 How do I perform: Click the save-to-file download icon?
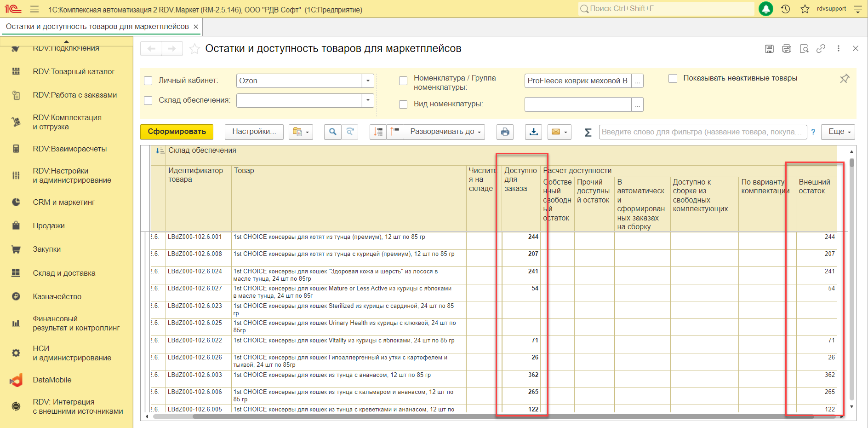[x=533, y=132]
